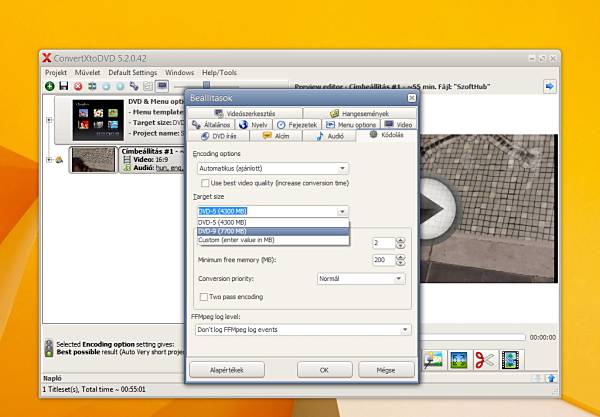
Task: Click the OK button
Action: (x=324, y=370)
